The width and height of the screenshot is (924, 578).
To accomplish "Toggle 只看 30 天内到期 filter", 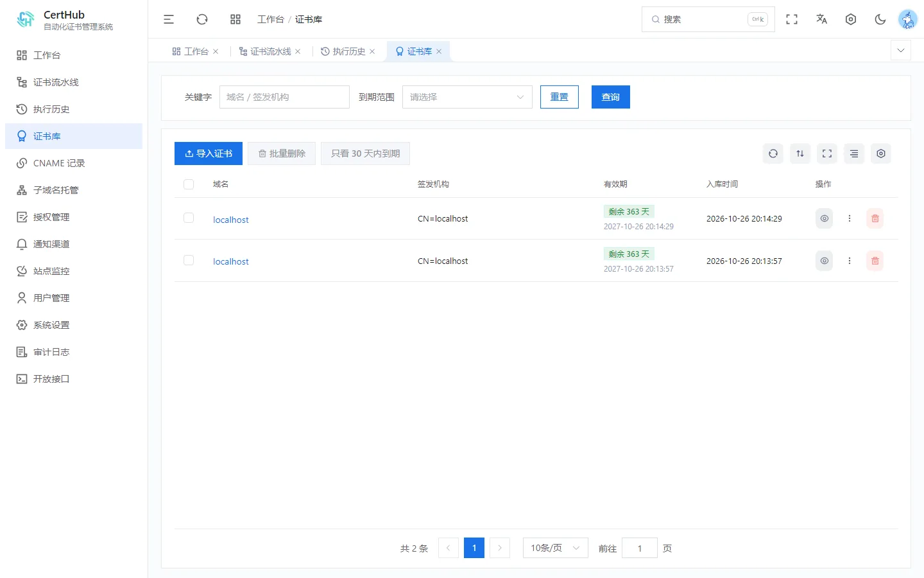I will coord(365,153).
